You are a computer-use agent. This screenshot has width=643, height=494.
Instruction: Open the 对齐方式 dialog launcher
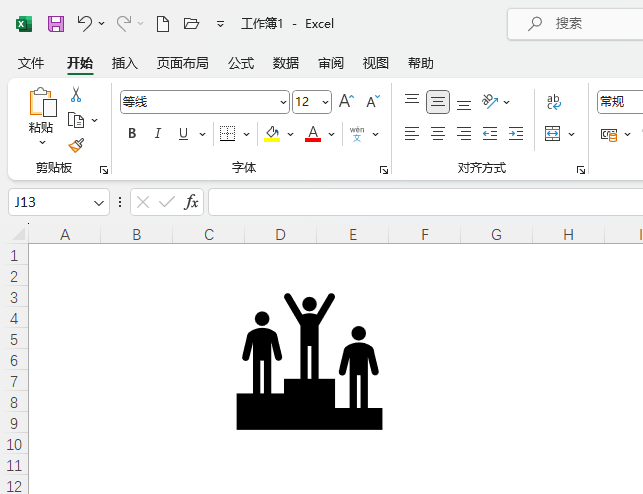(x=581, y=170)
